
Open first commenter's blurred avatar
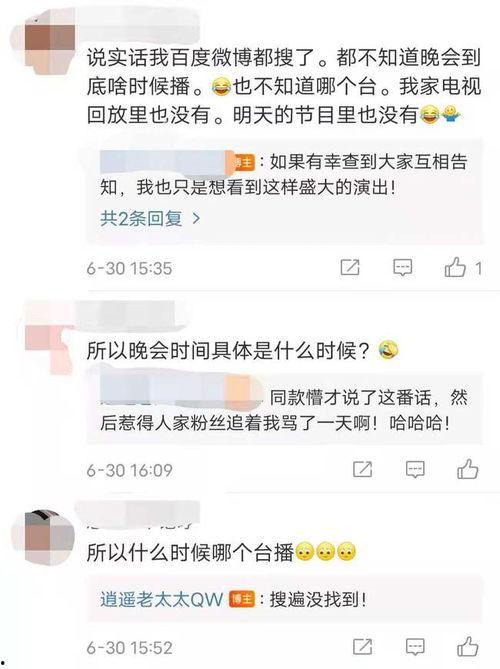50,41
